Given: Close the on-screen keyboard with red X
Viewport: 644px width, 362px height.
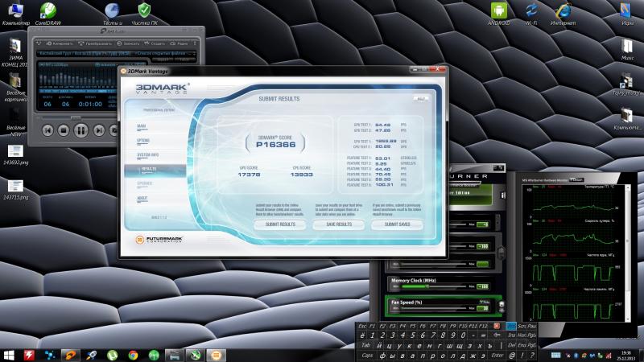Looking at the screenshot, I should click(x=497, y=326).
